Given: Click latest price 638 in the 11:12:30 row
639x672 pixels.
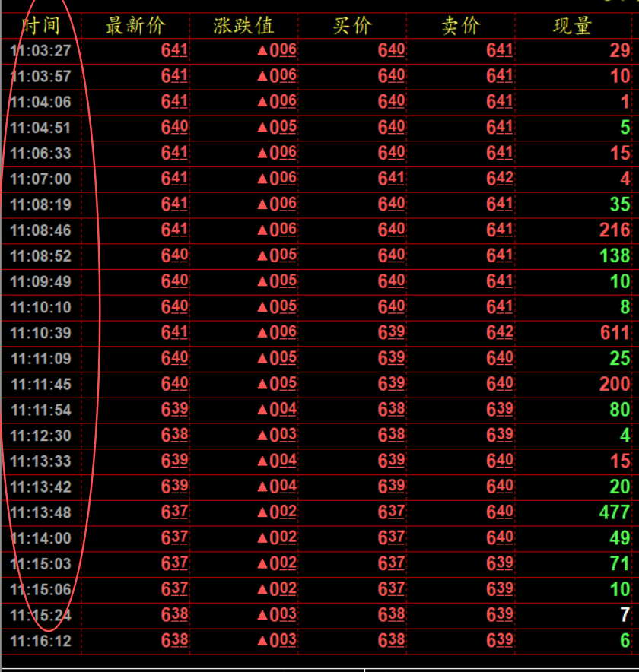Looking at the screenshot, I should (174, 436).
